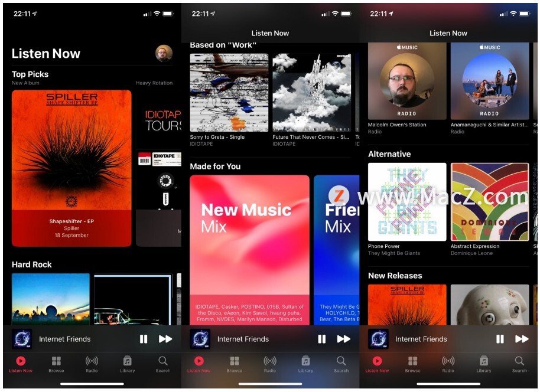540x392 pixels.
Task: Tap 'Sorry to Greta - Single' title
Action: point(217,137)
